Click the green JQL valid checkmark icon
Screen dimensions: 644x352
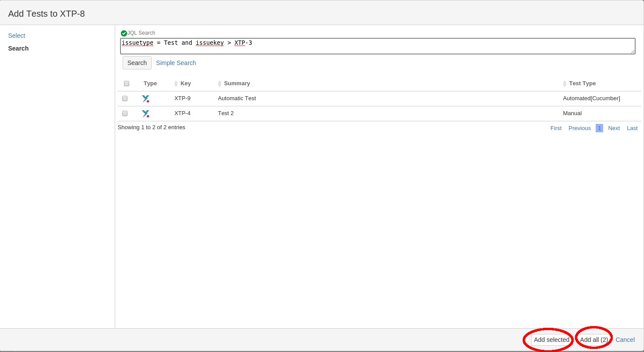point(124,33)
